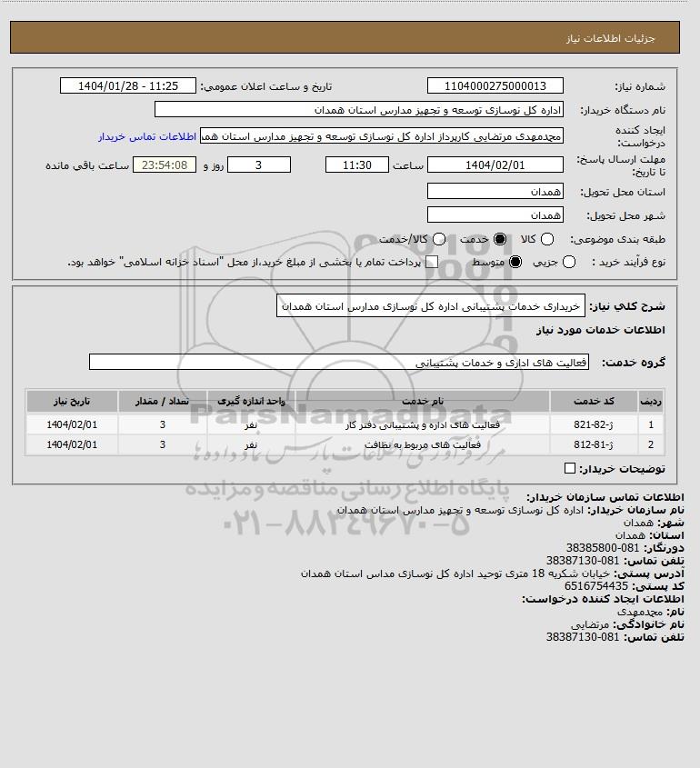The width and height of the screenshot is (700, 768).
Task: Click the fax number 38385800-081
Action: 603,547
